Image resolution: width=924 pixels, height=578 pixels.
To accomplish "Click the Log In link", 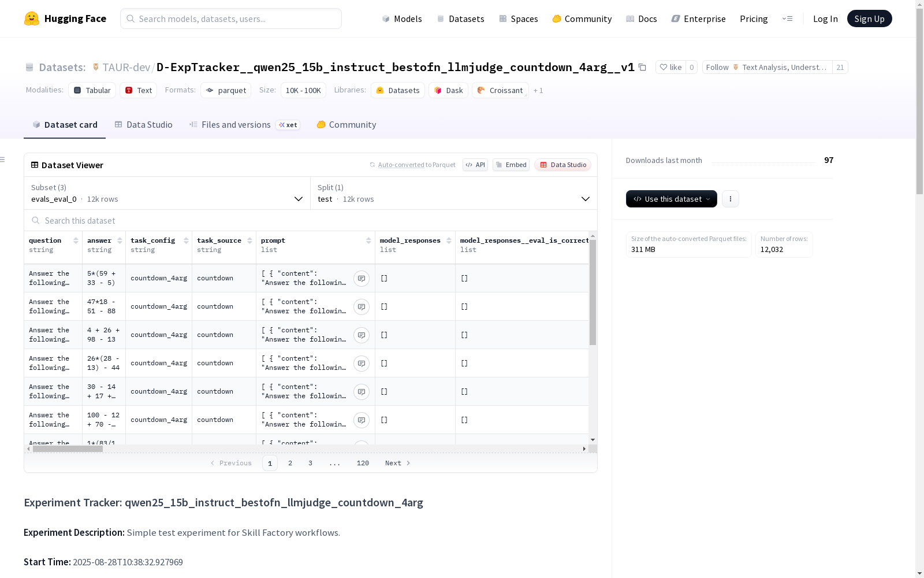I will pyautogui.click(x=825, y=18).
